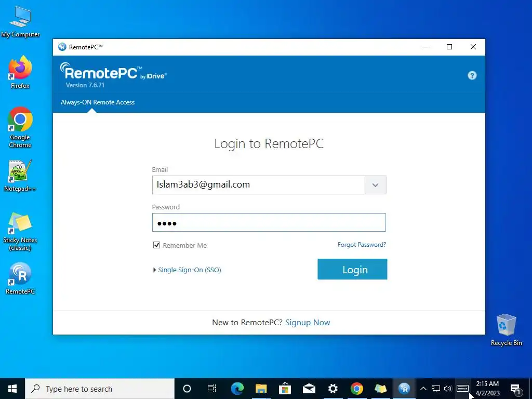
Task: Open Microsoft Store from taskbar
Action: coord(285,389)
